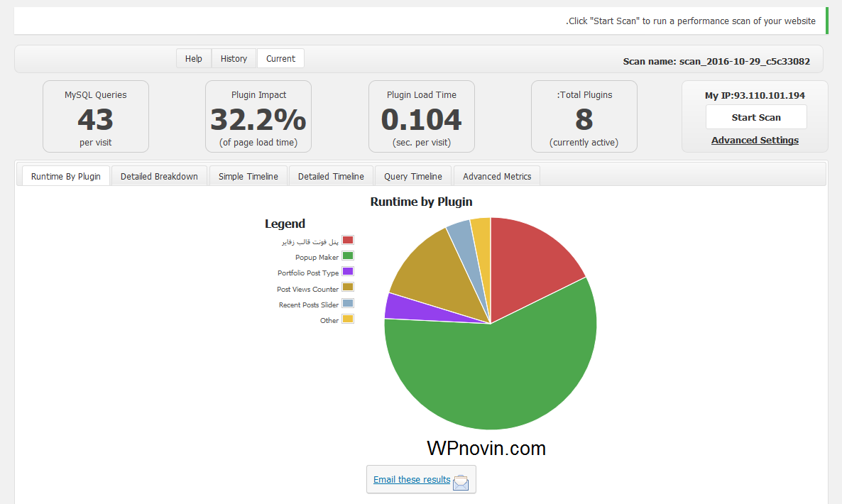Click the Runtime by Plugin chart title
The width and height of the screenshot is (842, 504).
(422, 202)
